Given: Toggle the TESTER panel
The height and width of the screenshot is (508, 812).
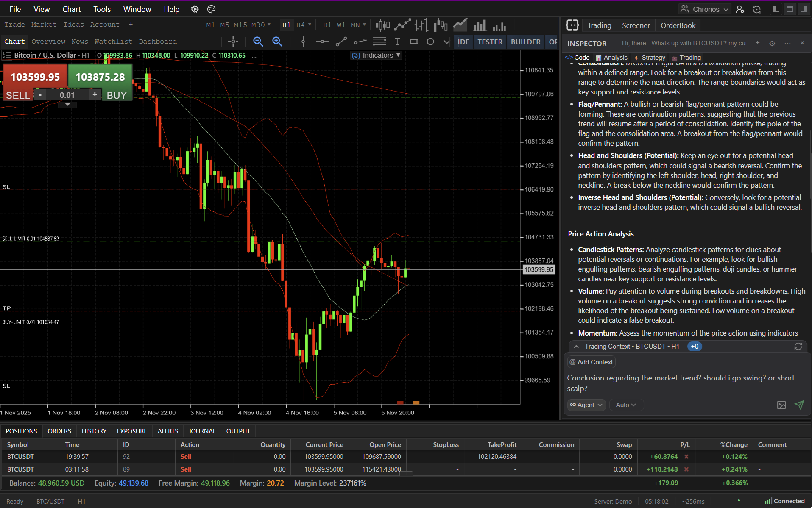Looking at the screenshot, I should point(490,42).
